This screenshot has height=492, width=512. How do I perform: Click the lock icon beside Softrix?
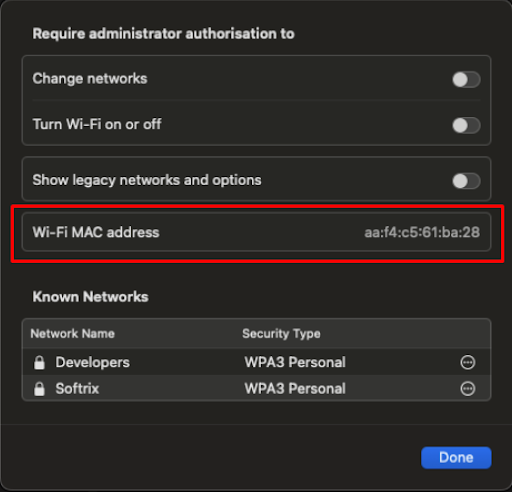pyautogui.click(x=39, y=389)
